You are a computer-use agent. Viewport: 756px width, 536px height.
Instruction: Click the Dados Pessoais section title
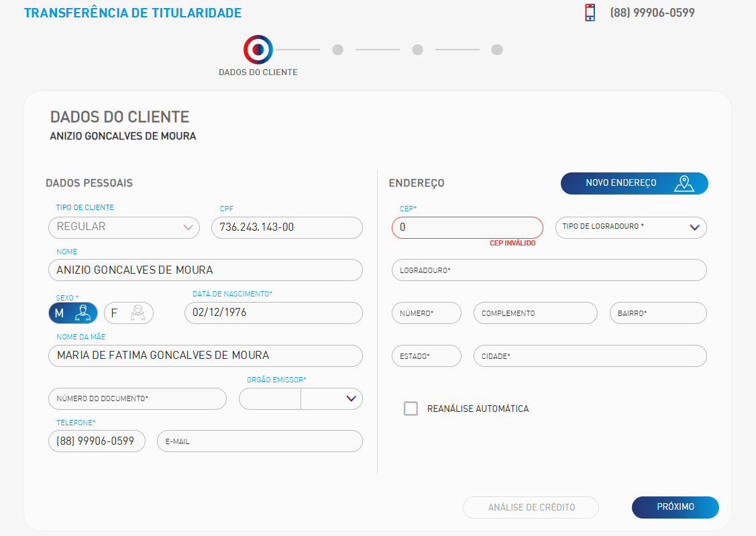coord(89,183)
